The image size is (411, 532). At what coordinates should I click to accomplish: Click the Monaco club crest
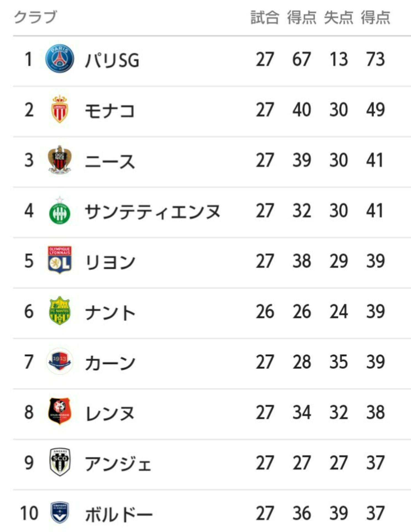[60, 109]
